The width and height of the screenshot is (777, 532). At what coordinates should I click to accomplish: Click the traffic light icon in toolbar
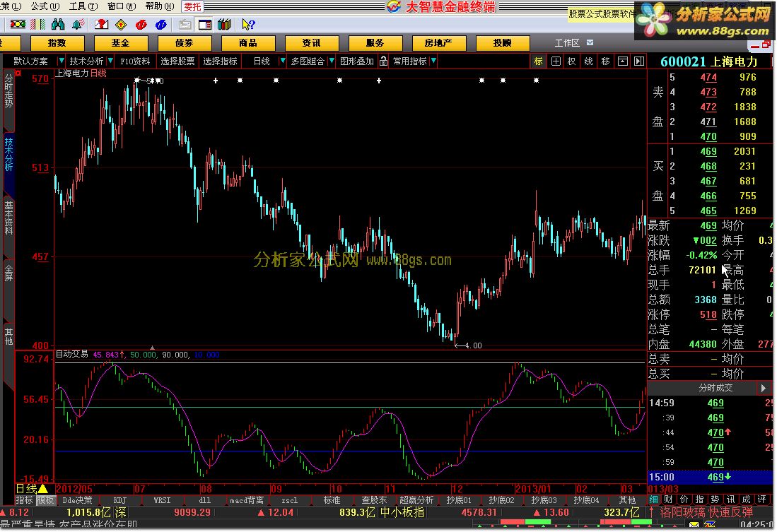coord(18,24)
